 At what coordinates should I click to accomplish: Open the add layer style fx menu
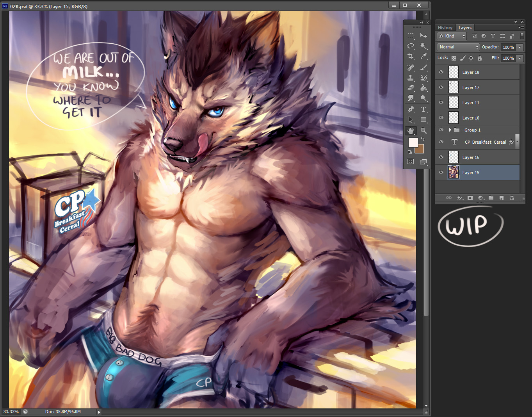460,198
